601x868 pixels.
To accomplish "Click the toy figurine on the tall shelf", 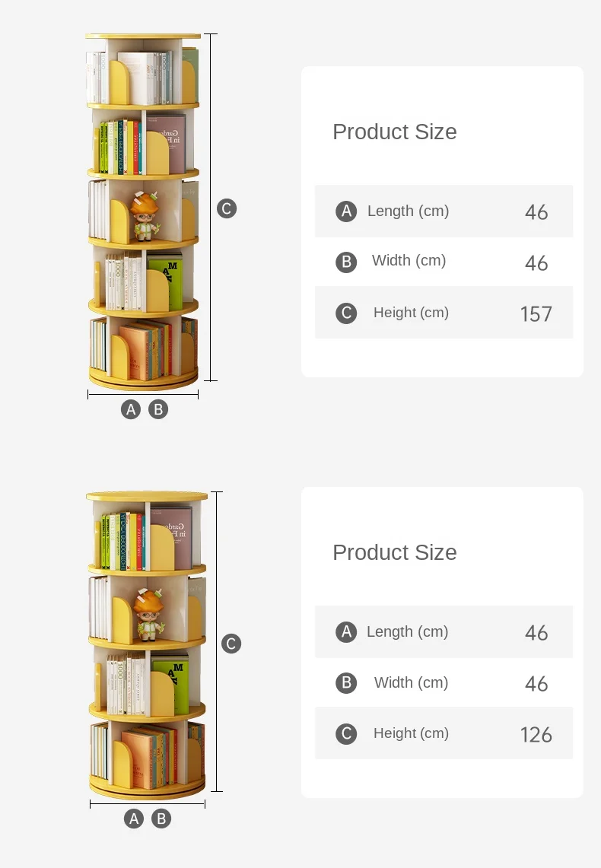I will coord(145,216).
